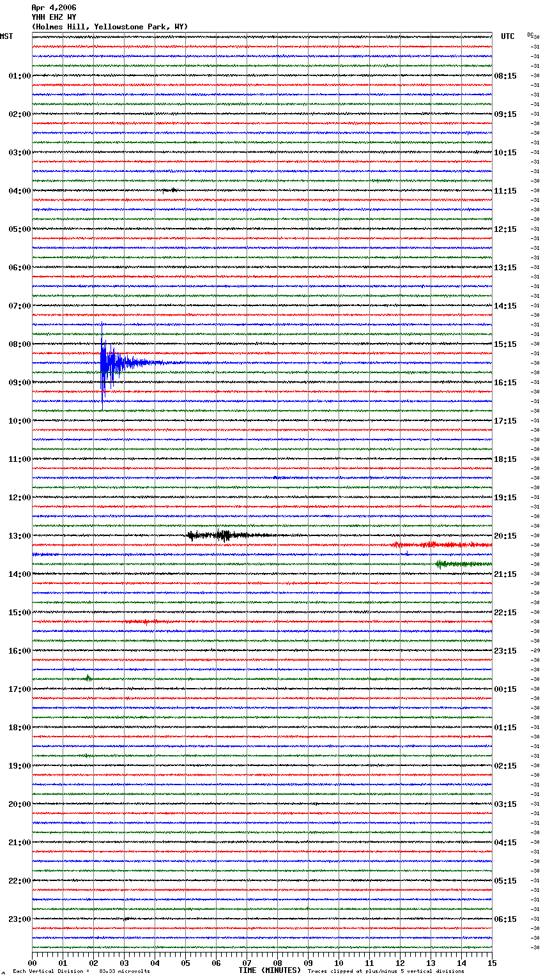Screen dimensions: 543x980
Task: Click the 12:00 MST time label
Action: tap(20, 498)
